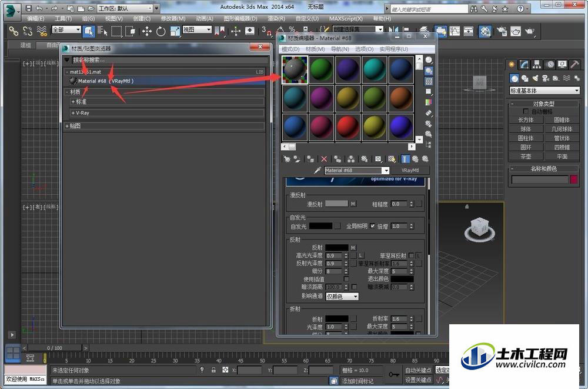Screen dimensions: 588x389
Task: Choose the Select and Scale tool
Action: click(175, 31)
